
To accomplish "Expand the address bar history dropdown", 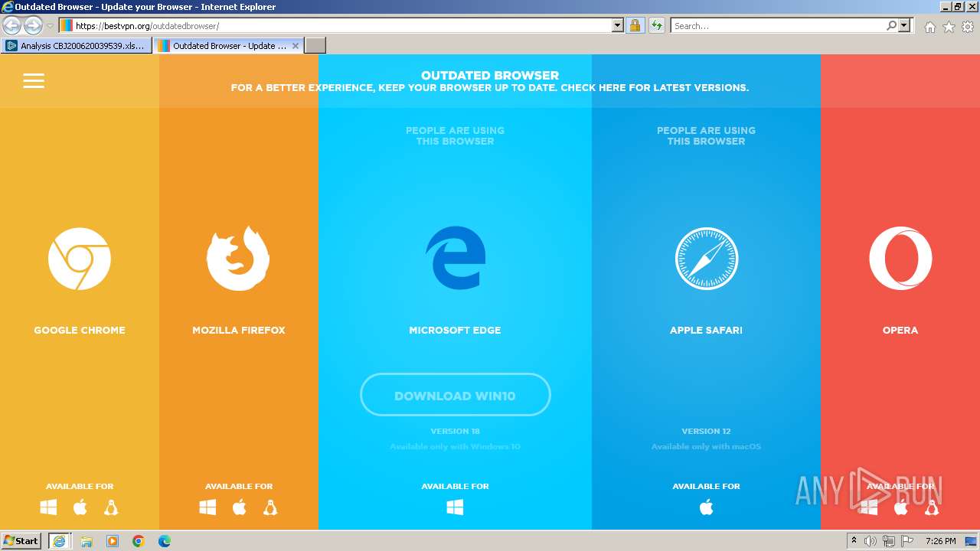I will click(x=618, y=26).
